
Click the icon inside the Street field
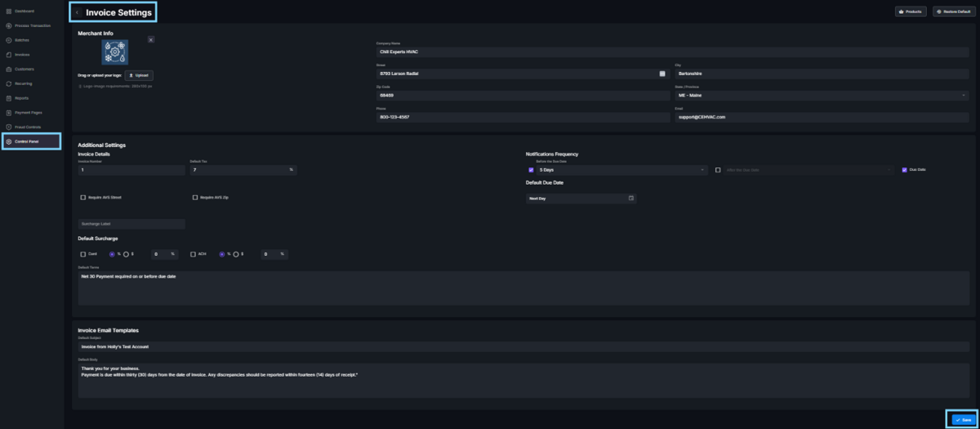click(662, 74)
